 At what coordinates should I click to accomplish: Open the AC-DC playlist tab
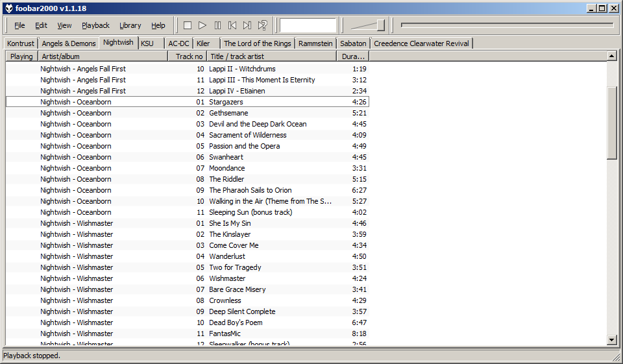point(179,43)
